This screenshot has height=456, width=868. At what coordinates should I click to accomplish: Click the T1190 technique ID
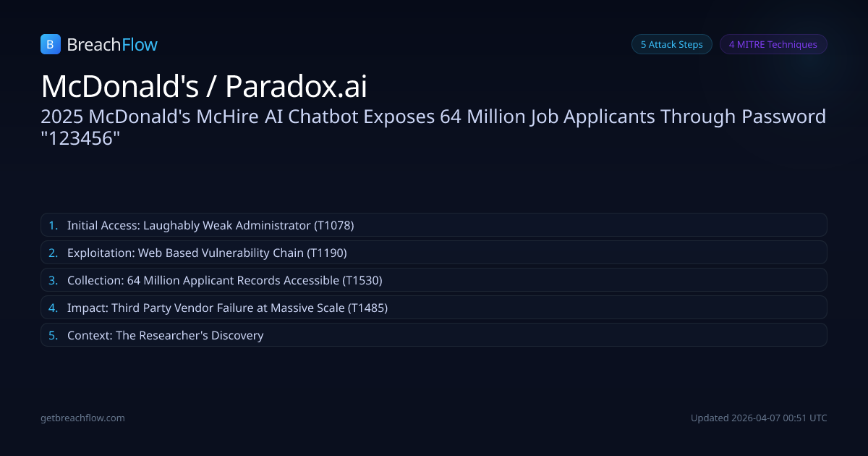pyautogui.click(x=327, y=253)
